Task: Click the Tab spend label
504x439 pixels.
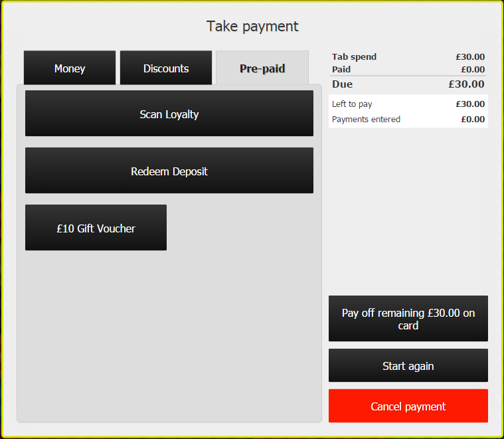Action: [354, 57]
